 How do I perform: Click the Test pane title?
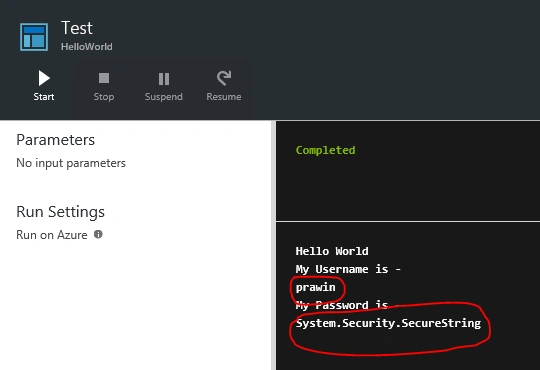tap(77, 28)
